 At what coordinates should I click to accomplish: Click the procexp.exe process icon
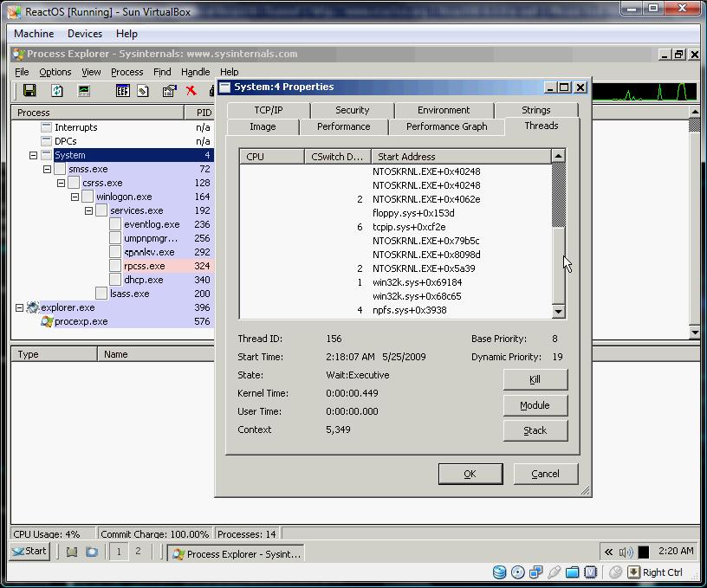[47, 321]
